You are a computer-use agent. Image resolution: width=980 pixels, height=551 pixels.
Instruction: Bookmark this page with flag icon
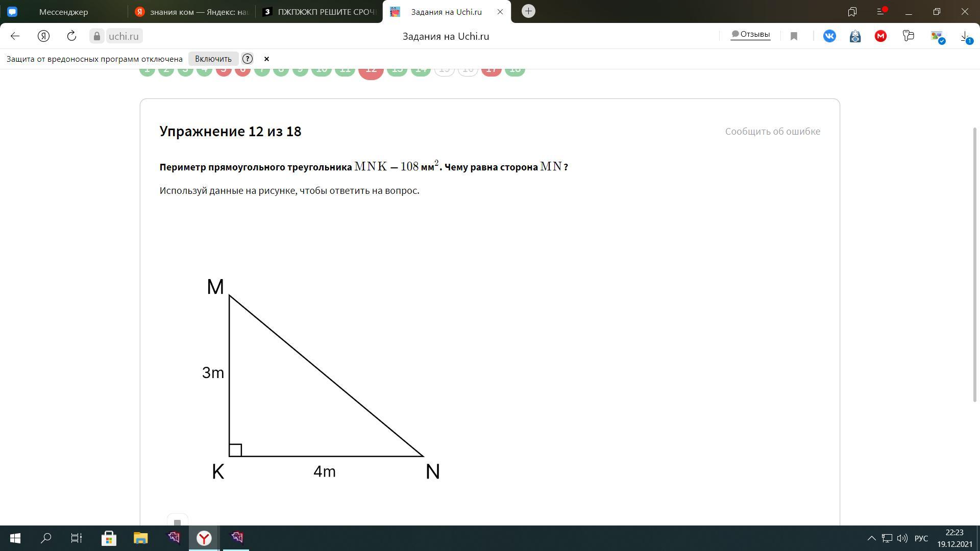point(794,36)
